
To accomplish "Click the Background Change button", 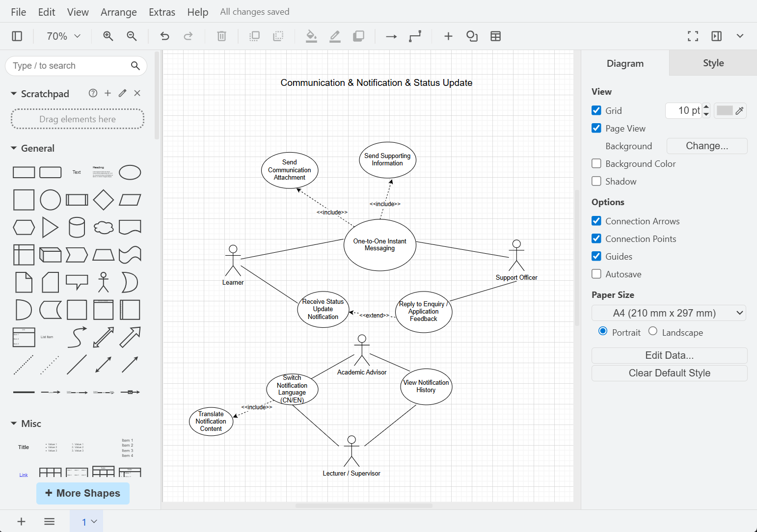I will [707, 146].
